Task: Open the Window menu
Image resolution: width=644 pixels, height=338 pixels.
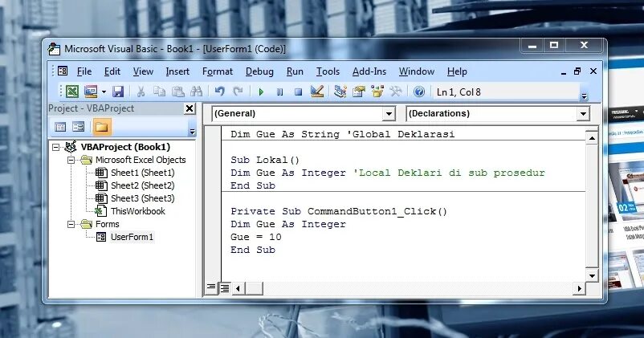Action: [x=417, y=71]
